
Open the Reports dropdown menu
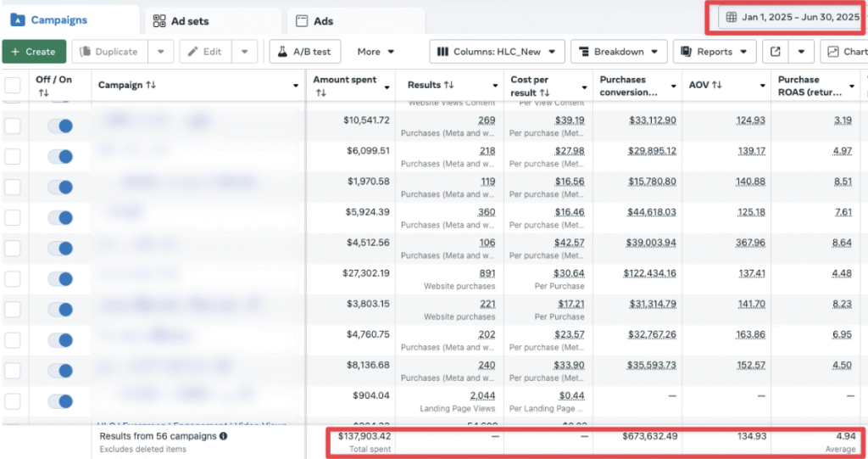click(x=714, y=52)
